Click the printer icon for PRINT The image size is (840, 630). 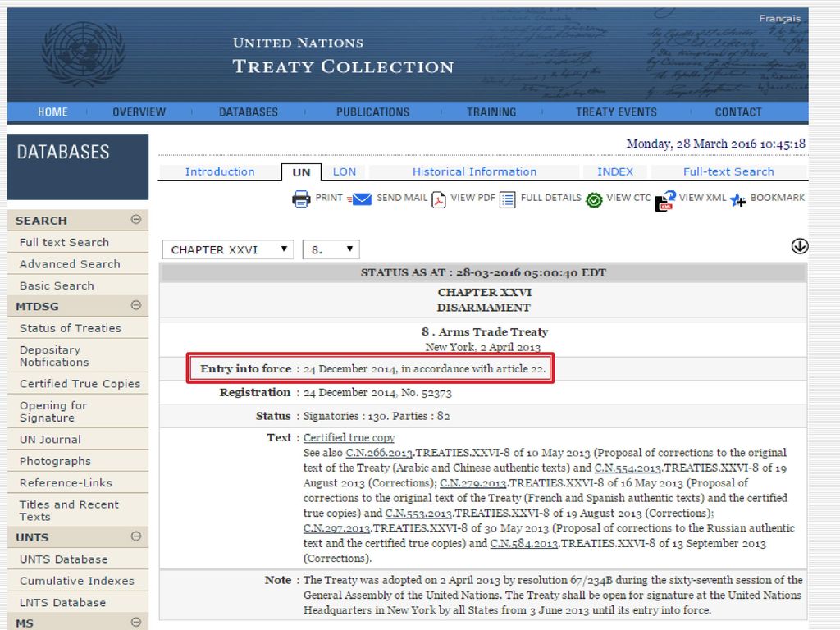click(x=301, y=199)
